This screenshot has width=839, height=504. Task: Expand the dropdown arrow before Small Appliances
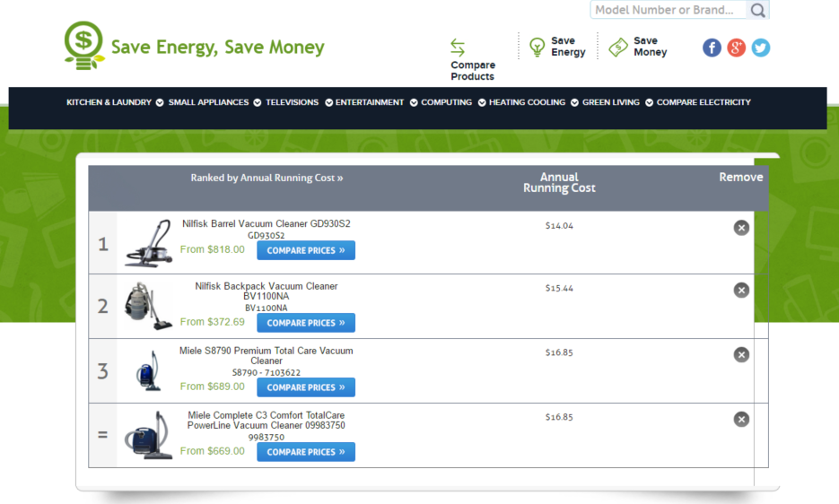[160, 103]
